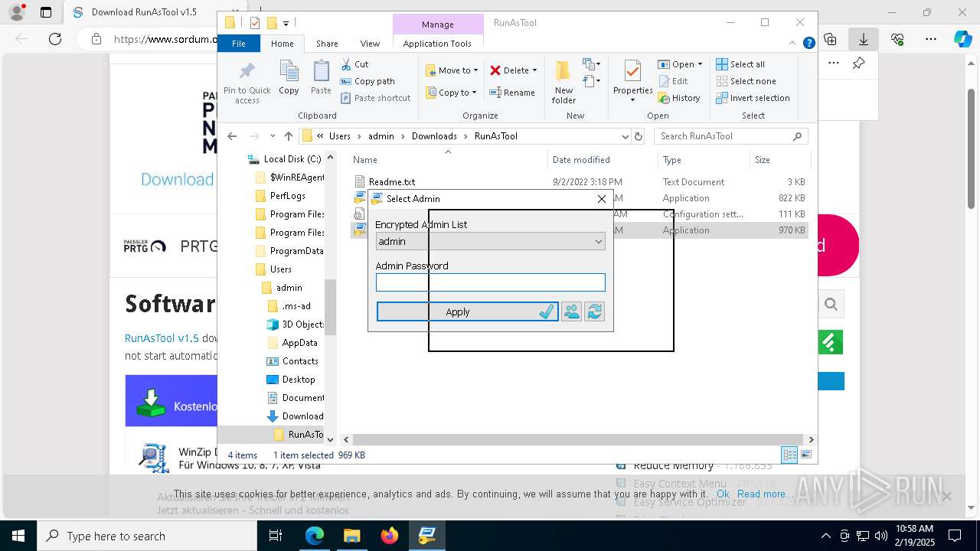Switch to the View ribbon tab
Image resolution: width=980 pixels, height=551 pixels.
point(370,44)
